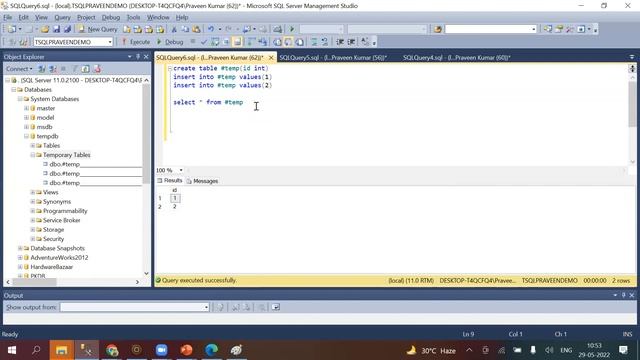
Task: Select the Programmability folder
Action: (65, 211)
